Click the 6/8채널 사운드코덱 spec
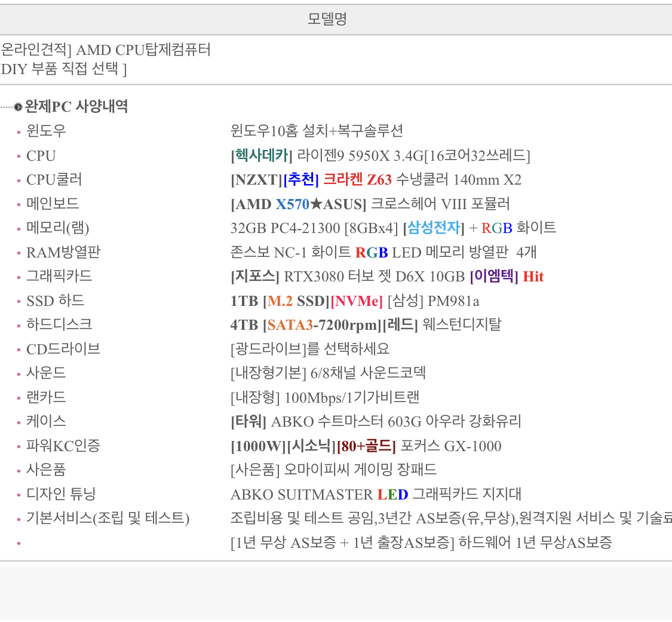The image size is (672, 622). (328, 373)
